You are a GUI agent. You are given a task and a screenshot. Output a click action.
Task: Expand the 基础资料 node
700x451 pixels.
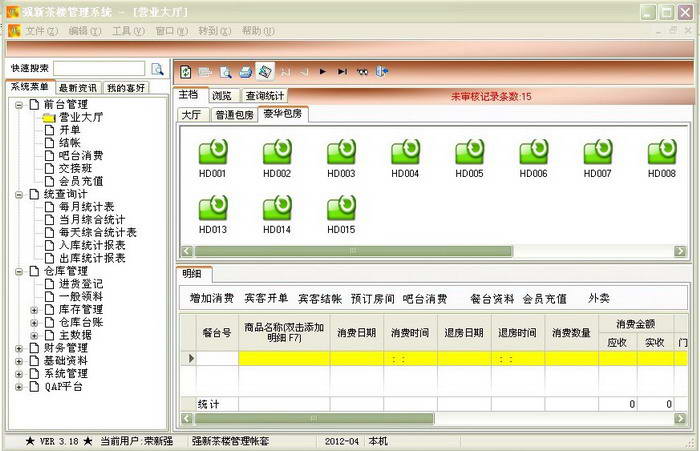[x=19, y=361]
